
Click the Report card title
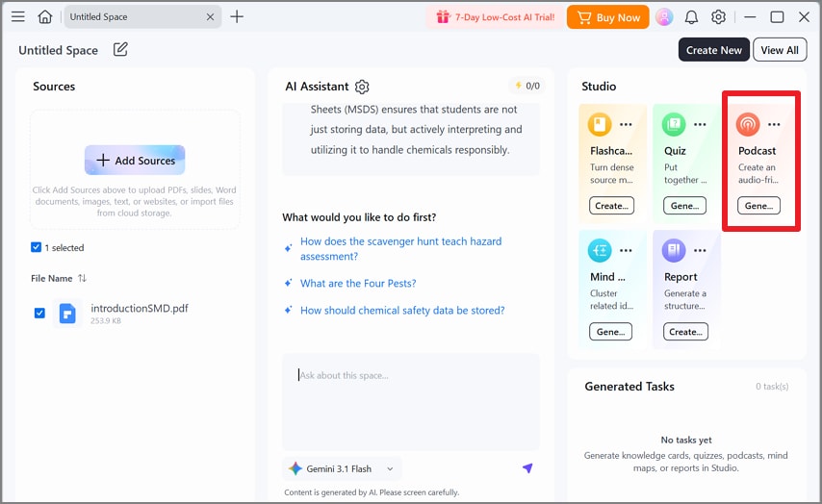pyautogui.click(x=681, y=277)
